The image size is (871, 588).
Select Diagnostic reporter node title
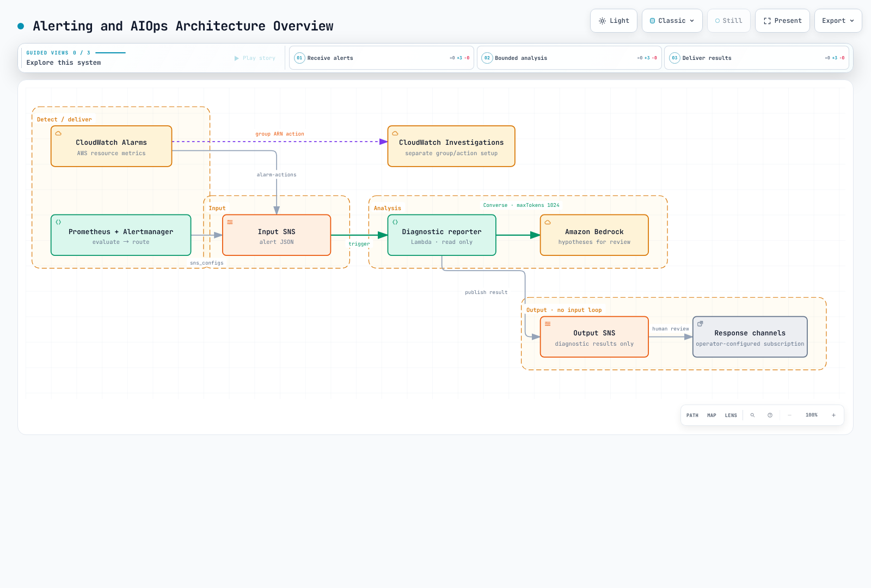[x=441, y=232]
